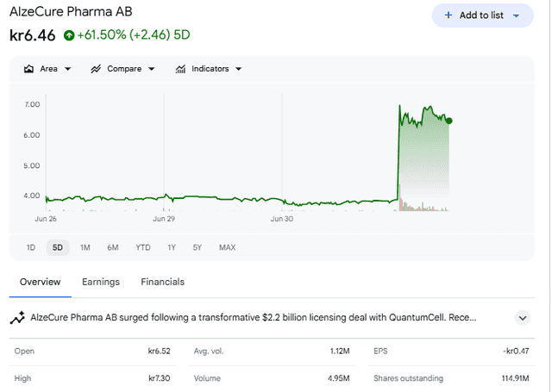Viewport: 552px width, 392px height.
Task: Open the Compare dropdown
Action: click(x=122, y=69)
